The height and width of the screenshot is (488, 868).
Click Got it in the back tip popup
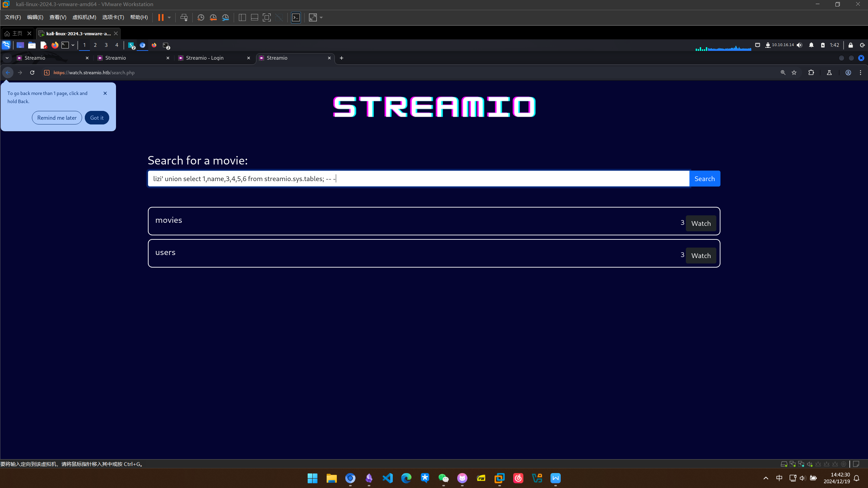tap(97, 118)
